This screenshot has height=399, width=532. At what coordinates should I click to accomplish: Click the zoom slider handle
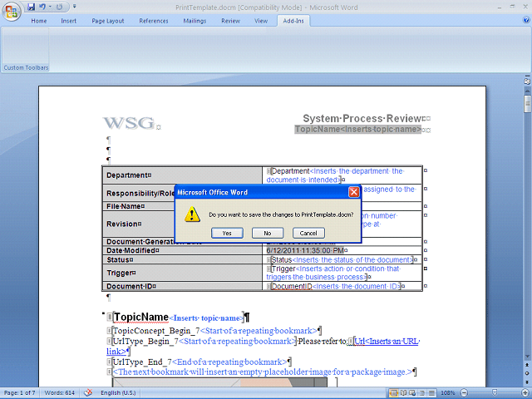coord(495,393)
